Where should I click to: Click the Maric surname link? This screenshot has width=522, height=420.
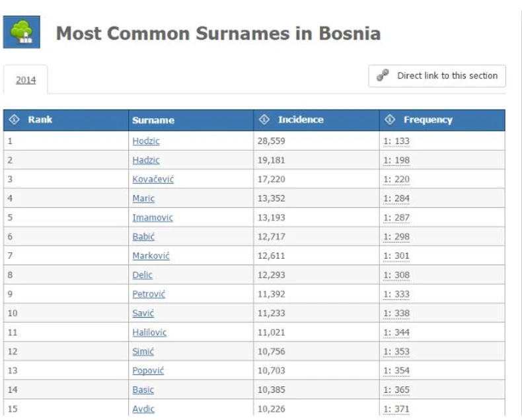tap(143, 198)
